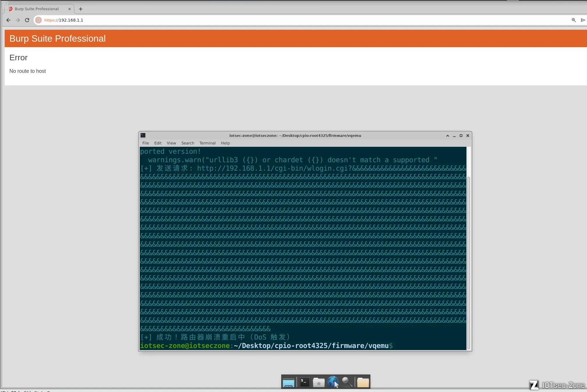Close the Burp Suite Professional tab
587x392 pixels.
pyautogui.click(x=70, y=9)
